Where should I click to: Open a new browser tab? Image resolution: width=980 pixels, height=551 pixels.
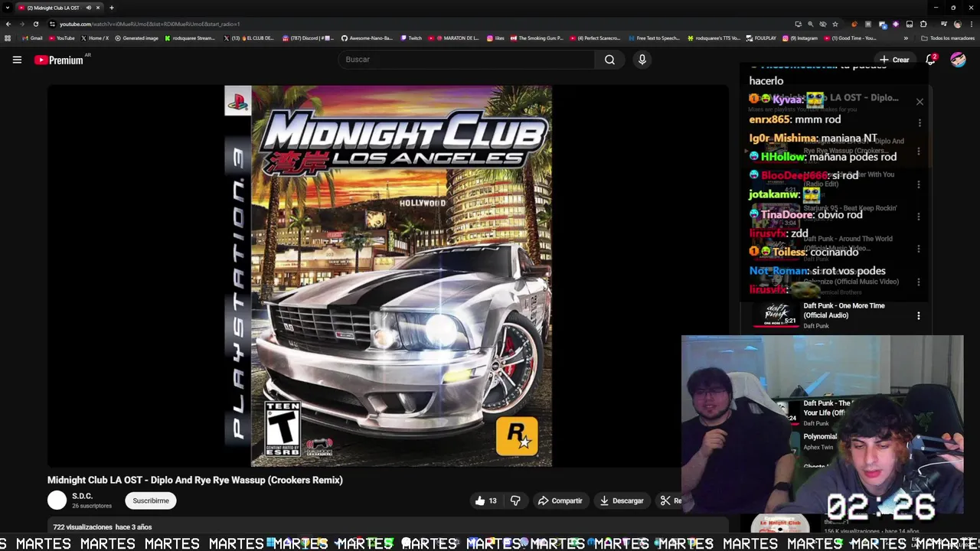point(111,8)
